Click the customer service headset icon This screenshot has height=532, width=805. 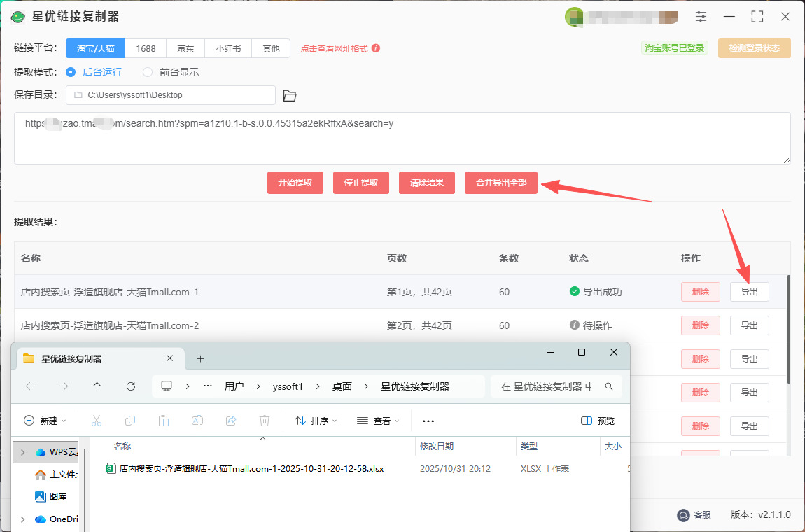pos(683,514)
